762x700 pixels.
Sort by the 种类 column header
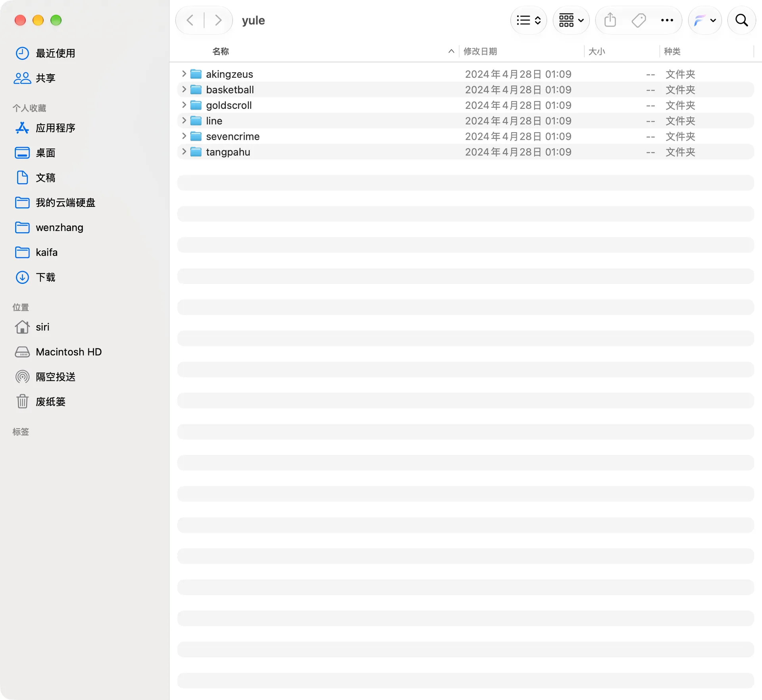(672, 51)
